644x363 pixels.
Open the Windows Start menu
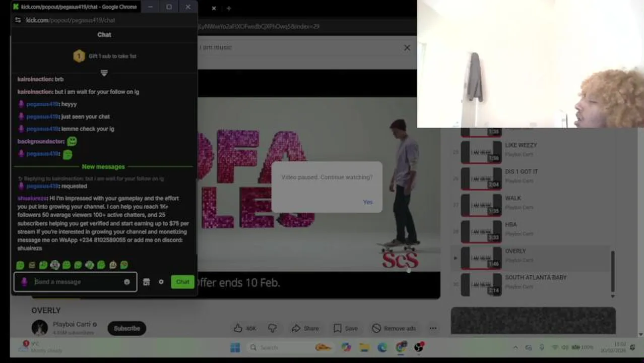(235, 347)
